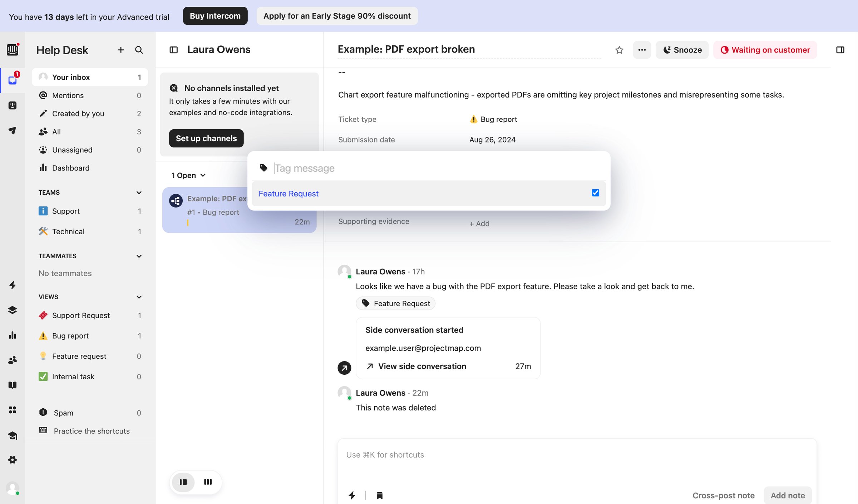Open Outbound paper plane icon
The width and height of the screenshot is (858, 504).
[13, 130]
